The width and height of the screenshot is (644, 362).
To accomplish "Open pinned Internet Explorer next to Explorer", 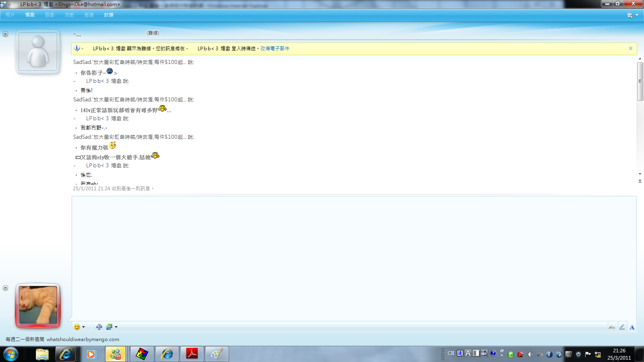I will [66, 354].
